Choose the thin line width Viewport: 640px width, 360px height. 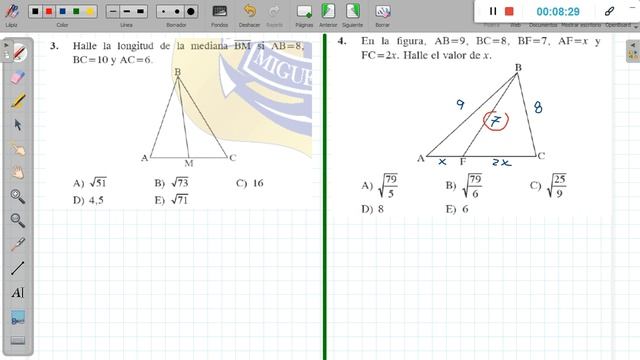point(113,11)
